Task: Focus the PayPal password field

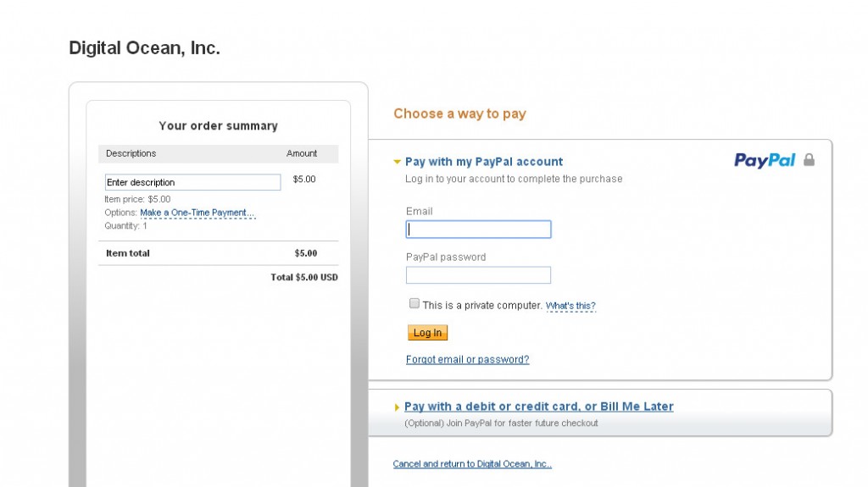Action: [x=478, y=275]
